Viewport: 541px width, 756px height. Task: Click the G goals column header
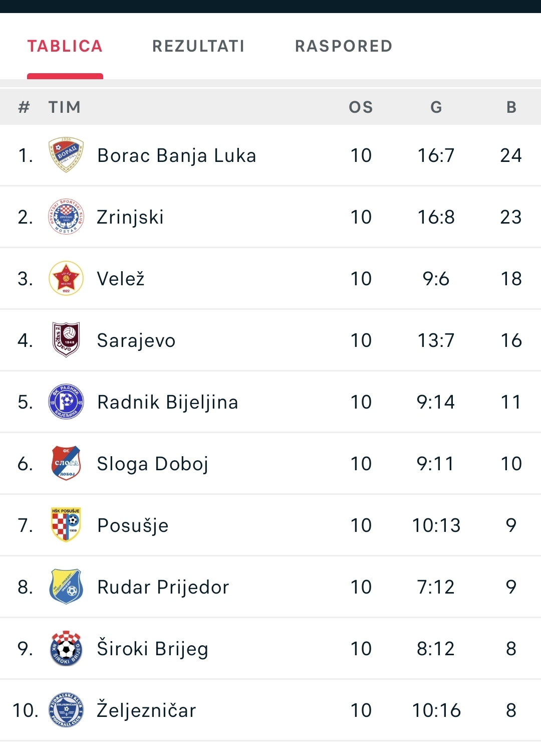(x=436, y=107)
